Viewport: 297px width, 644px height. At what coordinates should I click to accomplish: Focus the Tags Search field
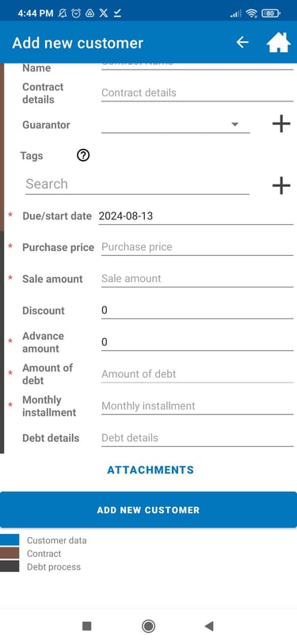[137, 185]
